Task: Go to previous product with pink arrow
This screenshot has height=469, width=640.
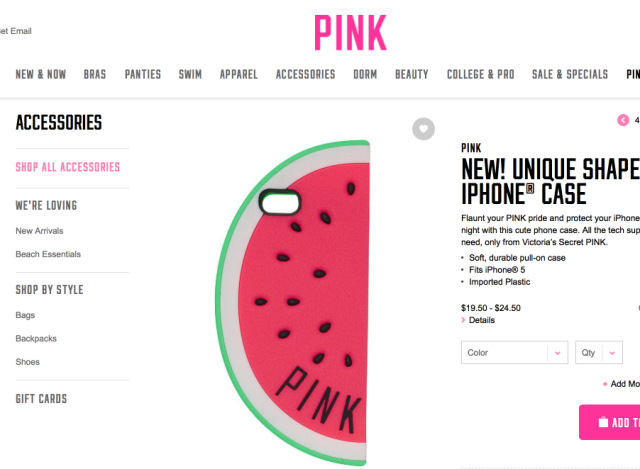Action: [x=623, y=120]
